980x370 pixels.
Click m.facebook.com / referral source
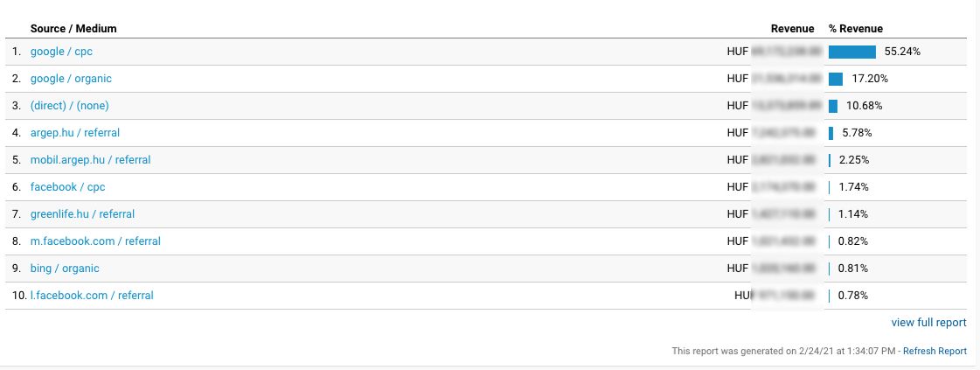point(95,241)
